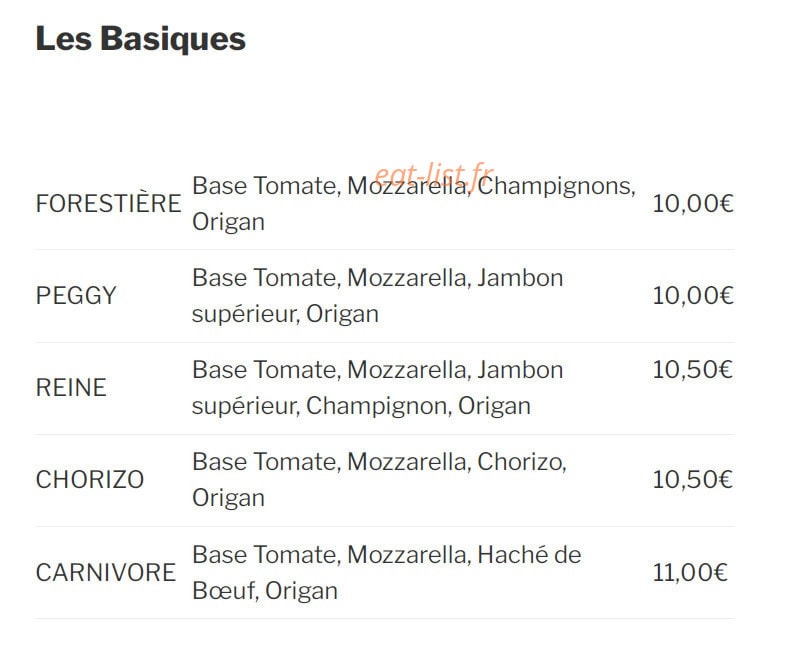Select the CARNIVORE pizza name
This screenshot has width=789, height=663.
coord(106,572)
